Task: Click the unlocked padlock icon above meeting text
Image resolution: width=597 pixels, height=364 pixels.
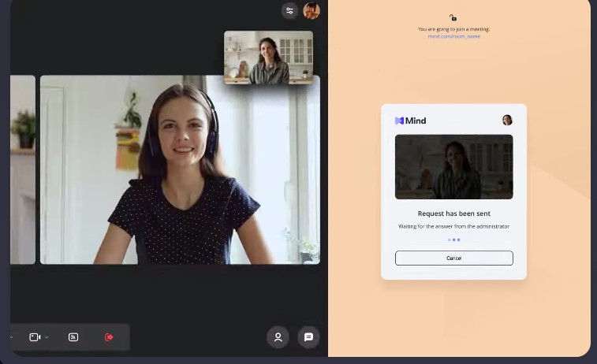Action: (x=453, y=17)
